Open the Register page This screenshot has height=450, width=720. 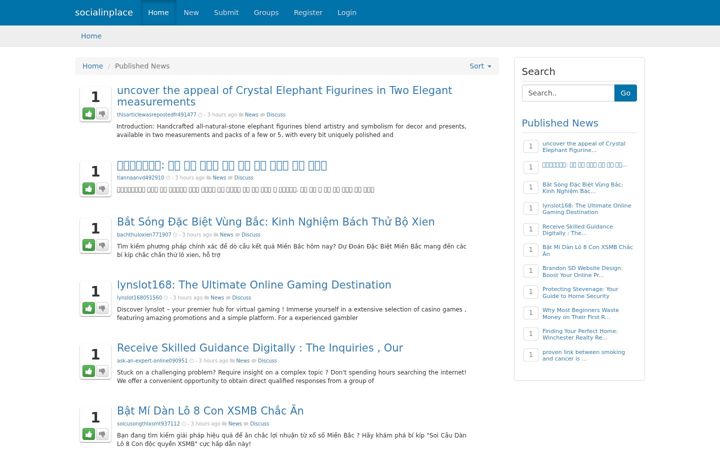click(308, 12)
